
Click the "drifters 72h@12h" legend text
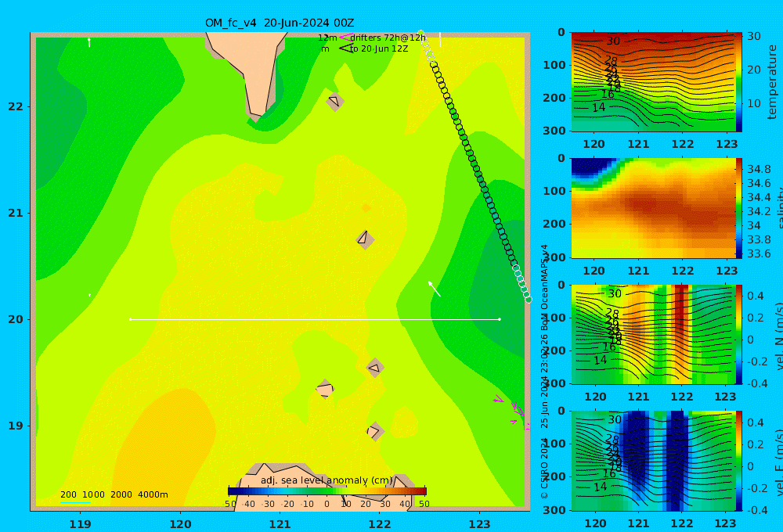(x=388, y=38)
